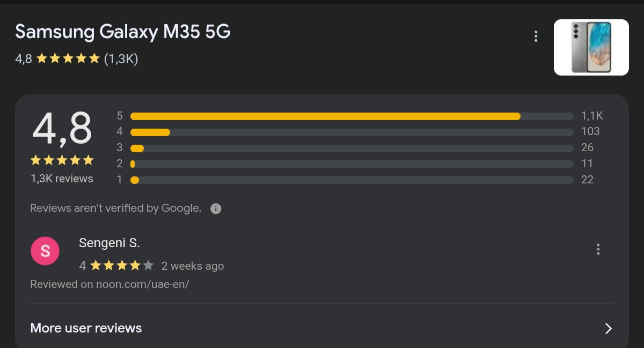644x348 pixels.
Task: Click the five stars under 4,8 score
Action: coord(62,160)
